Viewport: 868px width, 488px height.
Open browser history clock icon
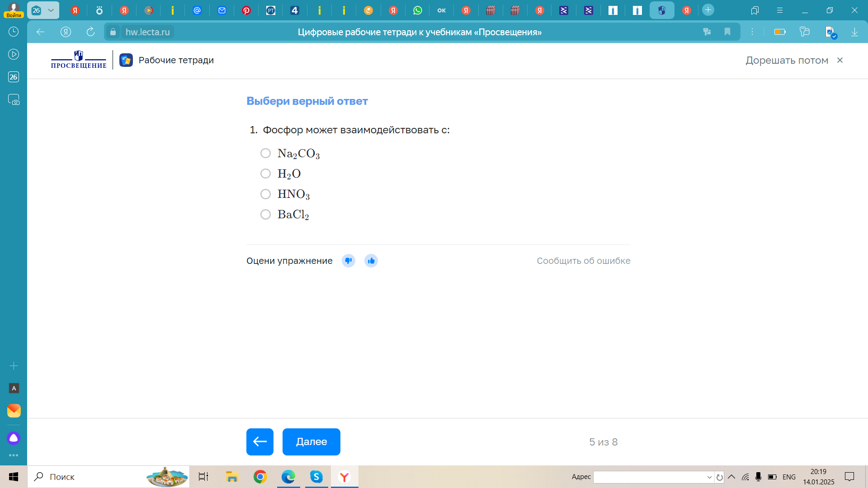[x=14, y=32]
